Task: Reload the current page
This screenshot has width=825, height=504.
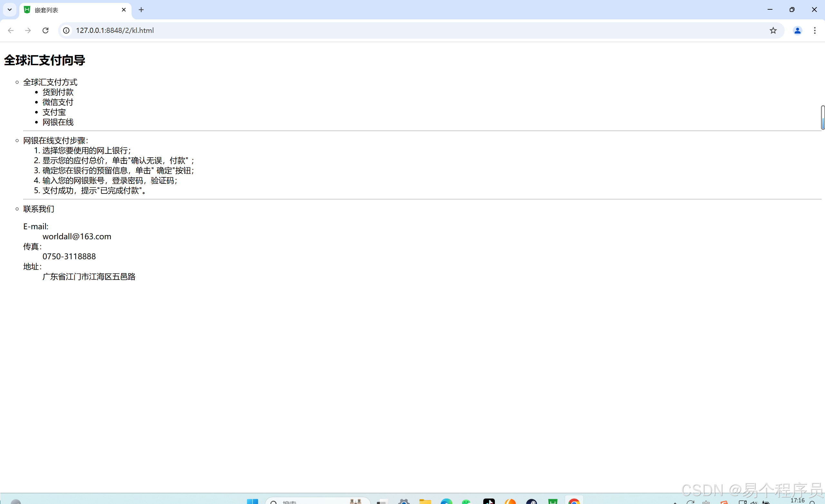Action: pos(45,31)
